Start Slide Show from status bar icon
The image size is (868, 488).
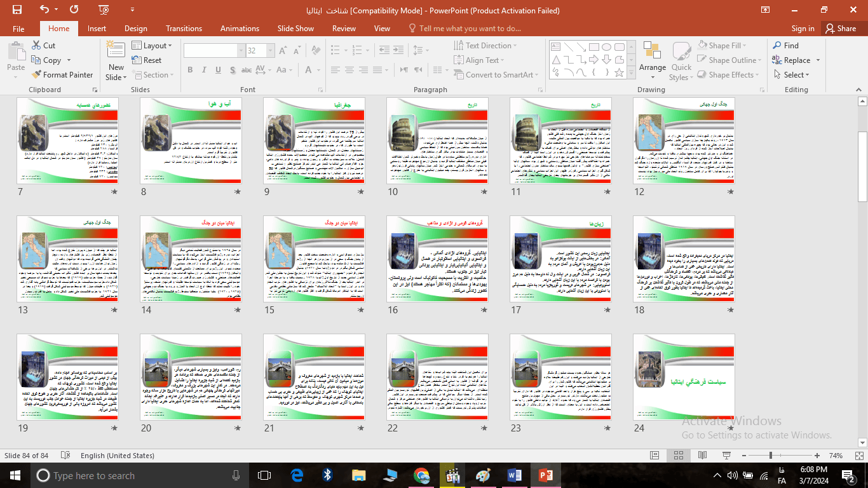point(725,456)
